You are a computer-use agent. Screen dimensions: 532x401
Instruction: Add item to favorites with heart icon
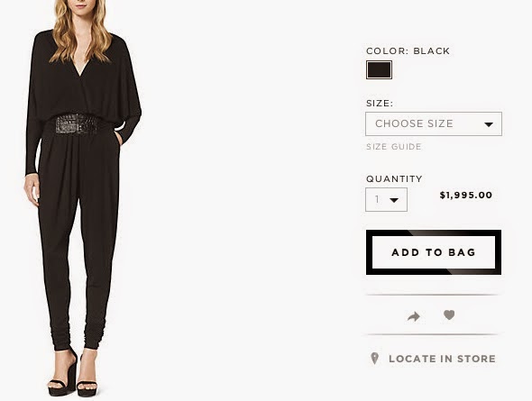(449, 315)
